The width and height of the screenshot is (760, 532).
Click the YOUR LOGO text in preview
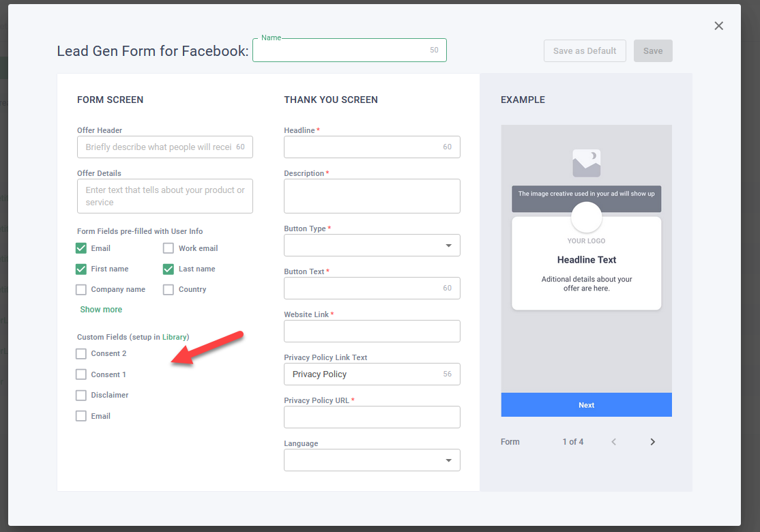586,241
